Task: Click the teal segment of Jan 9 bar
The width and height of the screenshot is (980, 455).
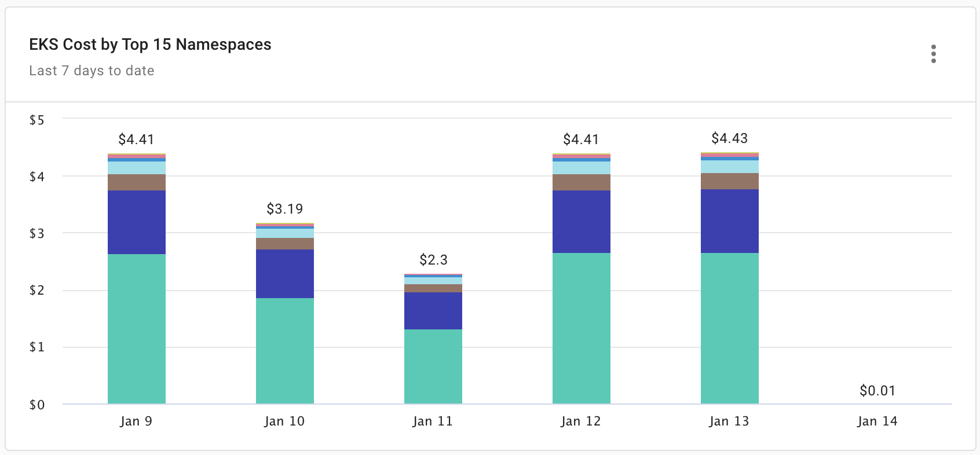Action: pyautogui.click(x=137, y=328)
